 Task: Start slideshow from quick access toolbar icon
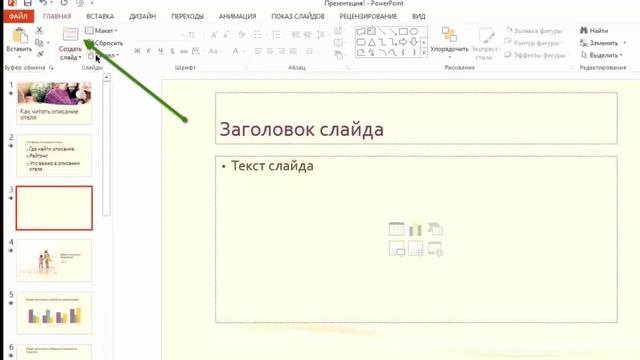[80, 3]
